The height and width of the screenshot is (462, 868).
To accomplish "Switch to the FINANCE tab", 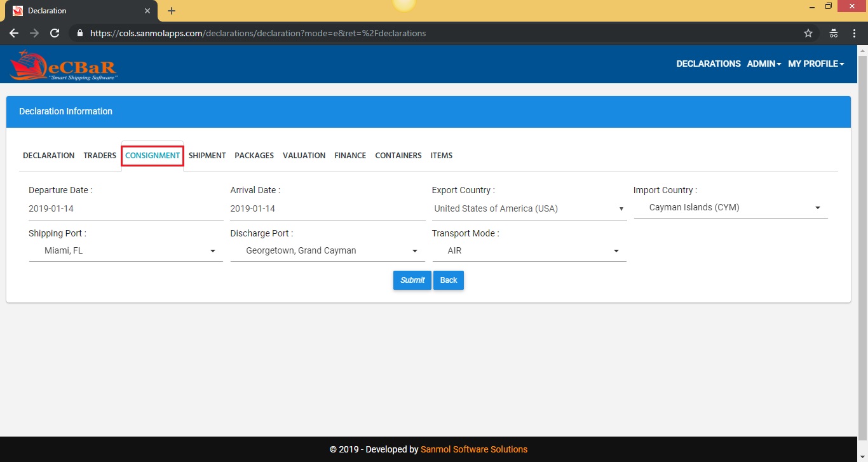I will click(350, 156).
